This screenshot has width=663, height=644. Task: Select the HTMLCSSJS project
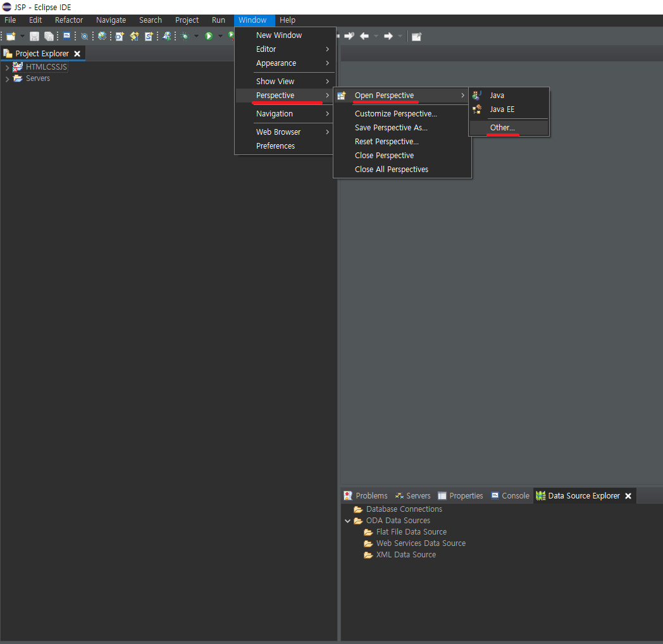pos(46,67)
